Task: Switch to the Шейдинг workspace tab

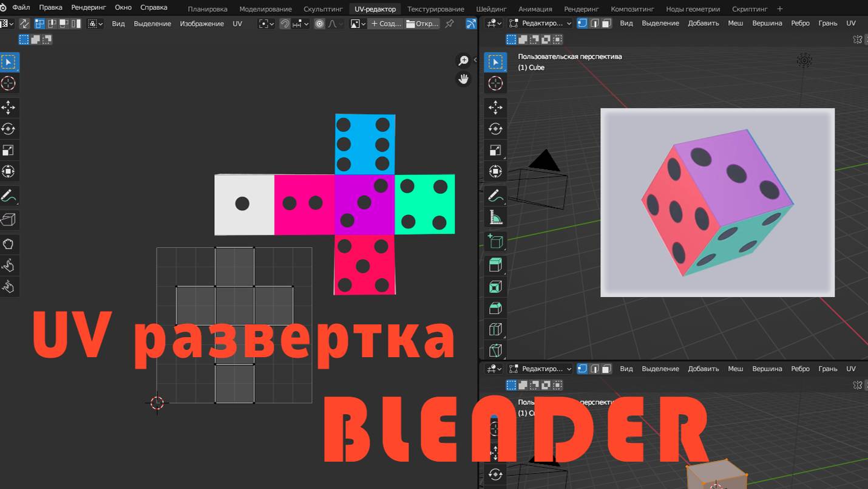Action: tap(491, 9)
